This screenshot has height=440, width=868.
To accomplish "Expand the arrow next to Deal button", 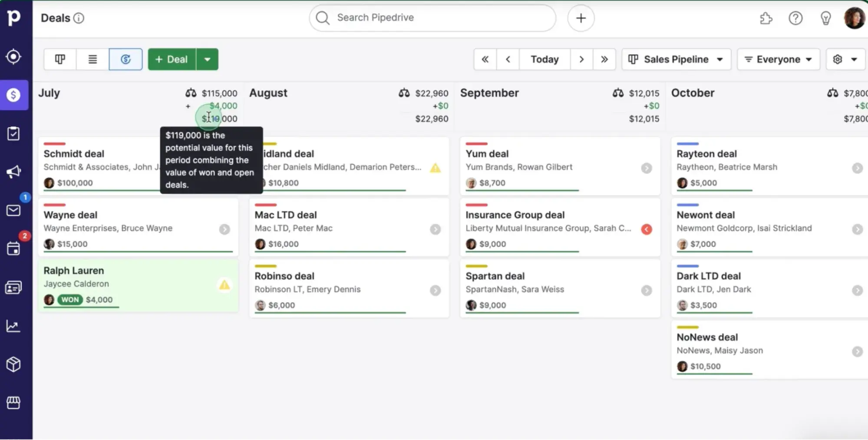I will [207, 59].
